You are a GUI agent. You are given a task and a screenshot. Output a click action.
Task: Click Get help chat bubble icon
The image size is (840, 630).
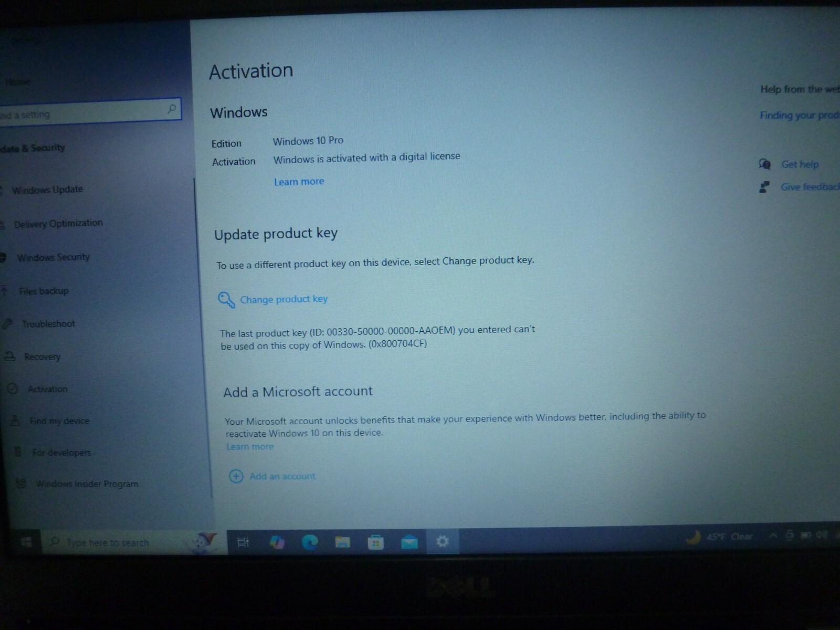click(764, 164)
